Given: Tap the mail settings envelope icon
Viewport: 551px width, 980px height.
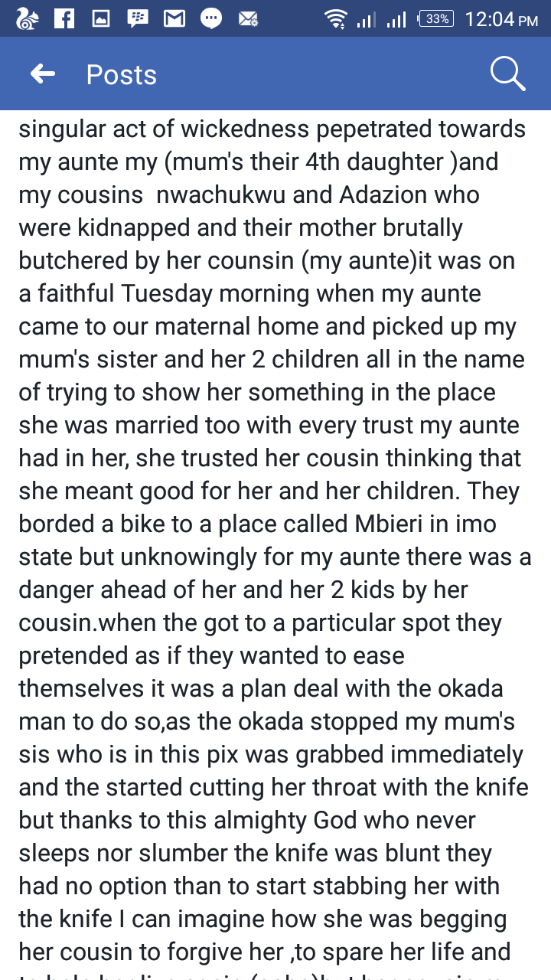Looking at the screenshot, I should pos(248,19).
